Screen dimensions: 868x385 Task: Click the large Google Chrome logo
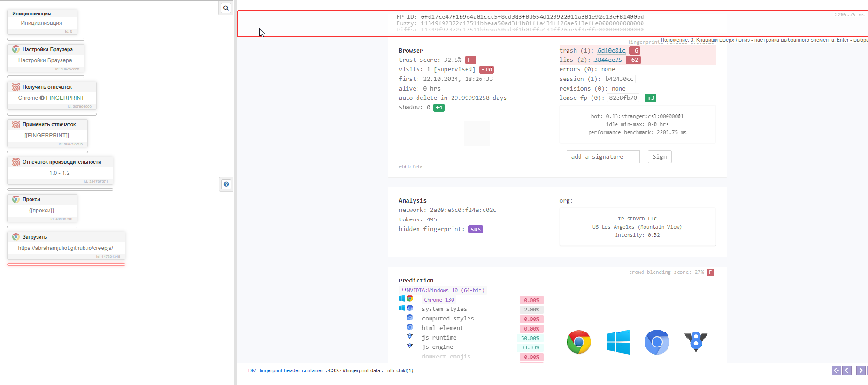(578, 342)
